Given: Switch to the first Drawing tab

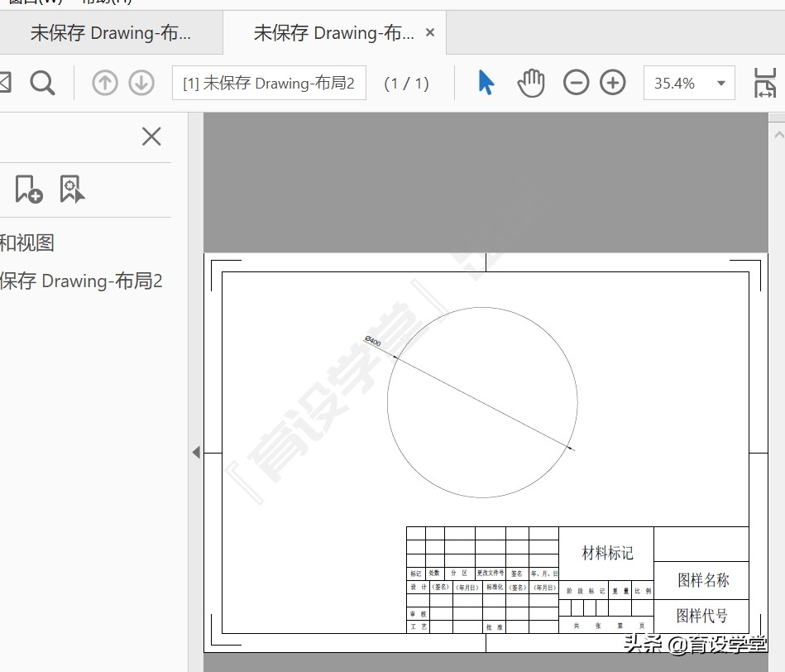Looking at the screenshot, I should pos(110,33).
